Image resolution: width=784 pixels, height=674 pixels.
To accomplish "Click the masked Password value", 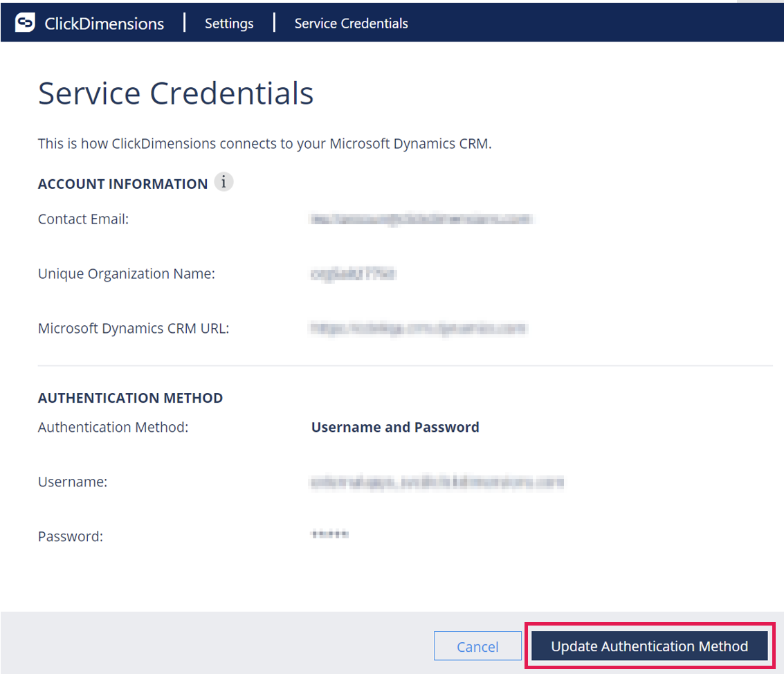I will pos(329,534).
